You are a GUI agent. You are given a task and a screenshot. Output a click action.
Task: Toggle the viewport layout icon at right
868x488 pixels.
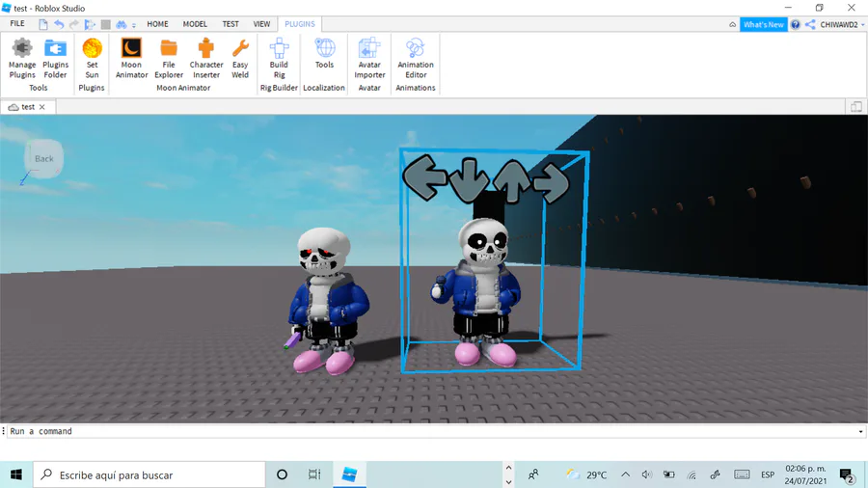[x=855, y=107]
